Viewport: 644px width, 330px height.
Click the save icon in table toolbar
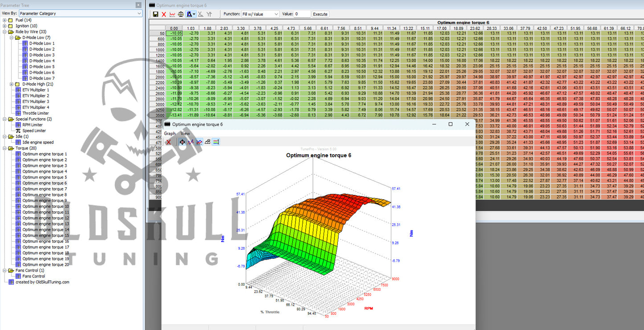tap(156, 14)
